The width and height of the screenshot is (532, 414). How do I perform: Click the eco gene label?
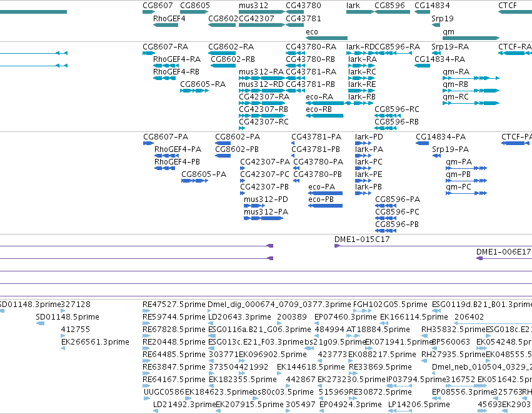(312, 32)
